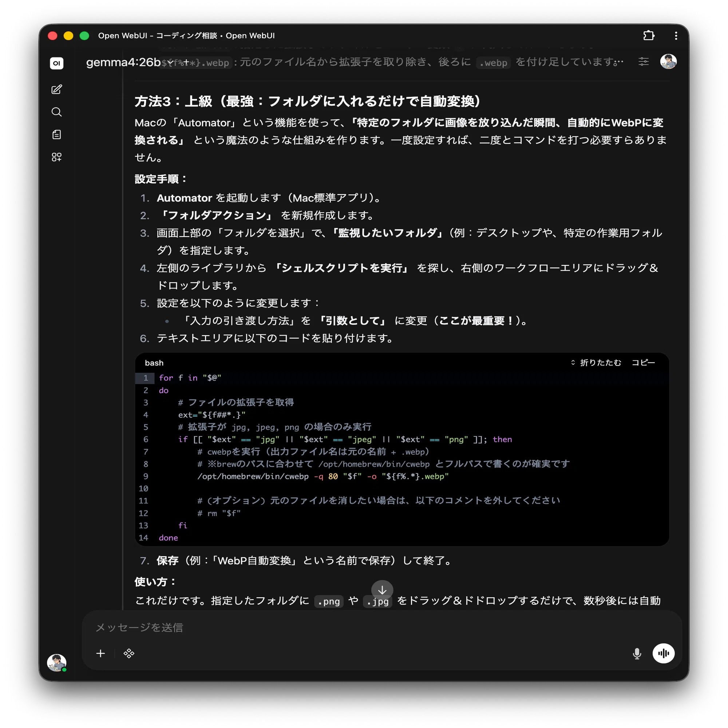
Task: Click the yellow minimize window button
Action: pos(68,35)
